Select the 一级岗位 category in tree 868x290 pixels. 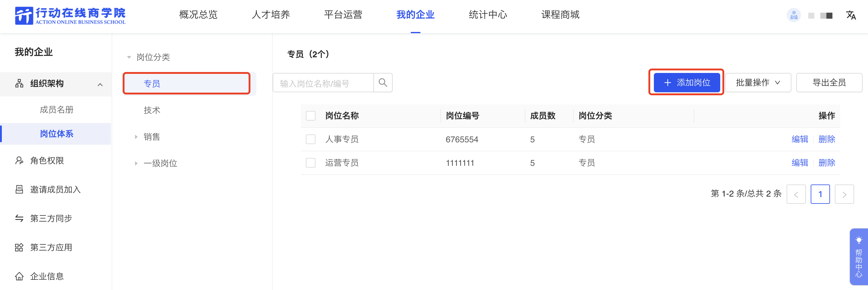[x=160, y=163]
